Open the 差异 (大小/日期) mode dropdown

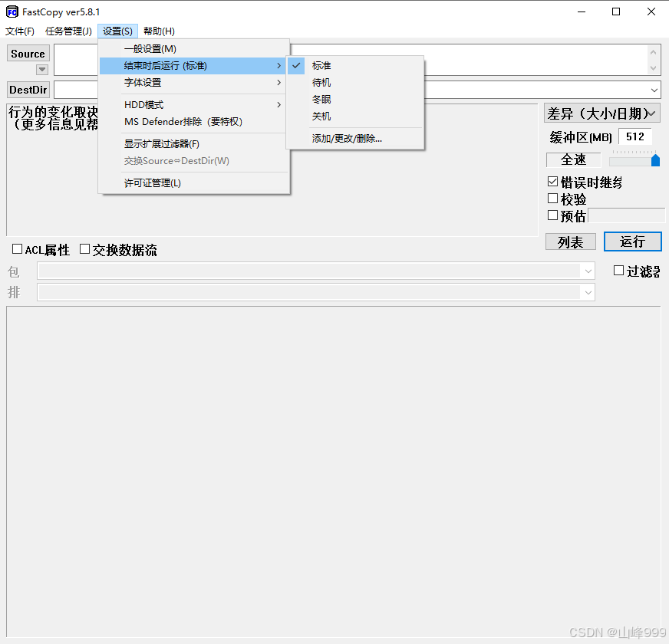pos(602,113)
